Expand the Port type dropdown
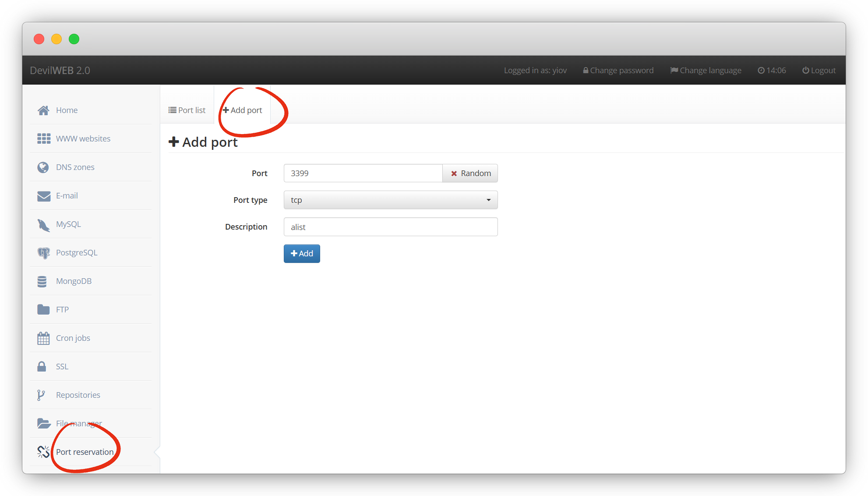Image resolution: width=868 pixels, height=496 pixels. [390, 200]
